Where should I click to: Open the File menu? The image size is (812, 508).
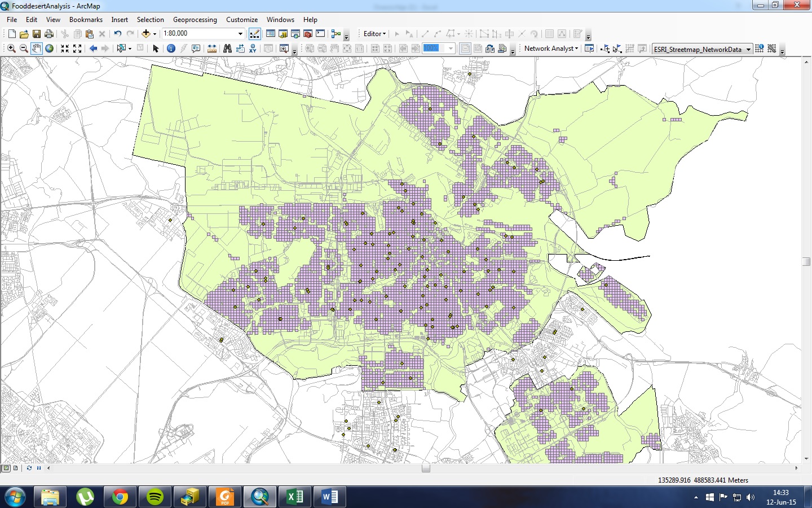(x=12, y=19)
